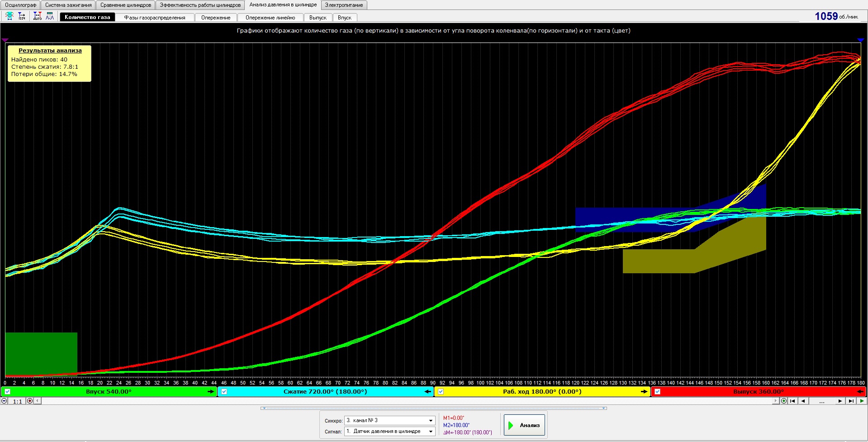Click the zoom in plus icon beside 1:1
Screen dimensions: 868x442
tap(30, 401)
